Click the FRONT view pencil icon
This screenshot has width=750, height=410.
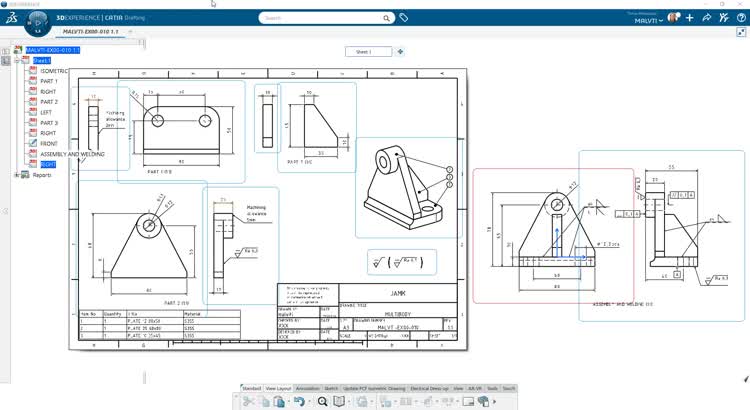click(33, 143)
